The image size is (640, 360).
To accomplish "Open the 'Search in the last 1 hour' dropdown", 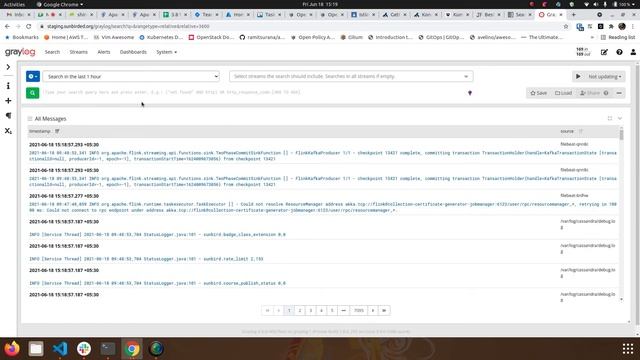I will [131, 76].
